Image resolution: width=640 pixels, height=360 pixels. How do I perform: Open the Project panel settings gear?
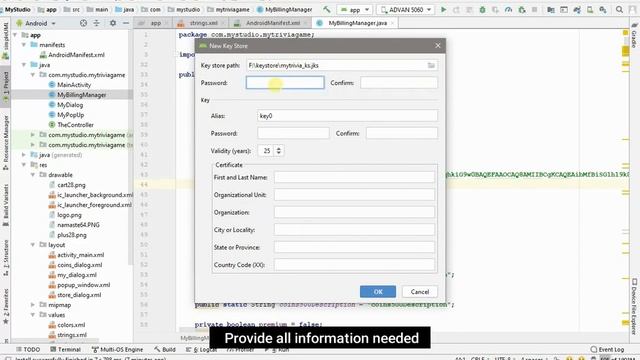(x=113, y=23)
